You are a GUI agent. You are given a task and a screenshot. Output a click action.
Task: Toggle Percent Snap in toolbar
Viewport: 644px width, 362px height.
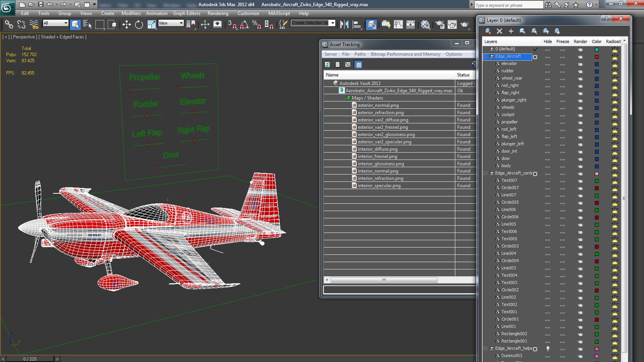point(257,24)
